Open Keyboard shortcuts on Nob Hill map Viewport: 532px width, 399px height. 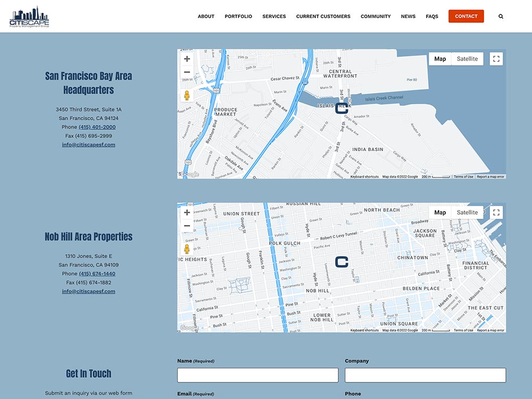click(364, 330)
